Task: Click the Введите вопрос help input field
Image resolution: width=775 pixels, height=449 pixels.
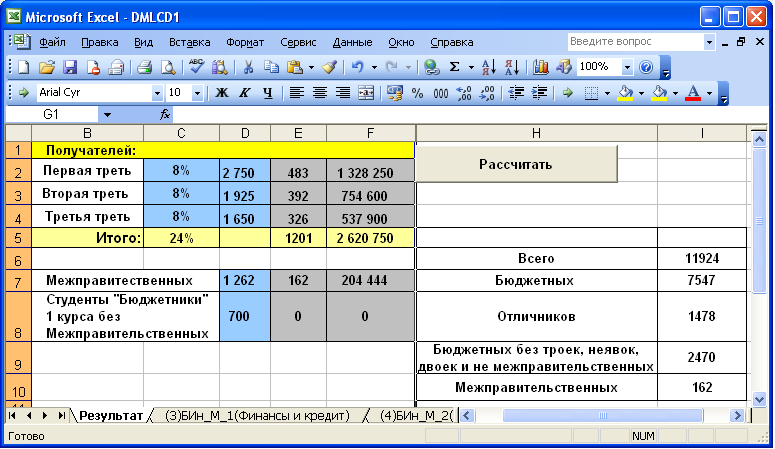Action: click(x=634, y=42)
